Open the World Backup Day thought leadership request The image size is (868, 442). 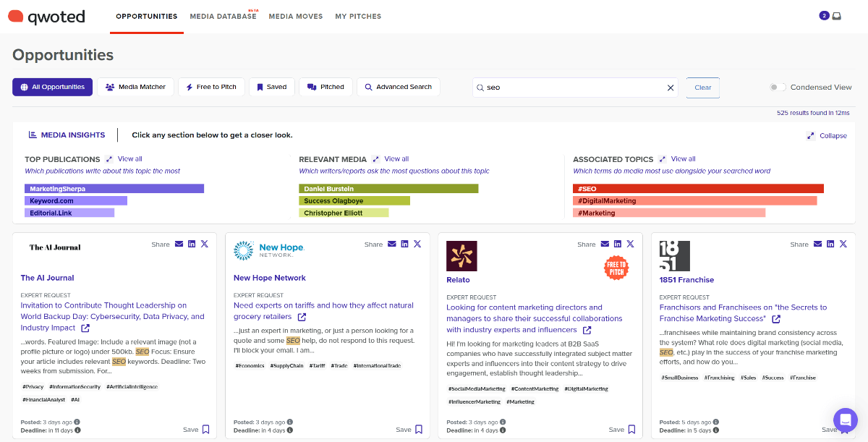tap(112, 316)
